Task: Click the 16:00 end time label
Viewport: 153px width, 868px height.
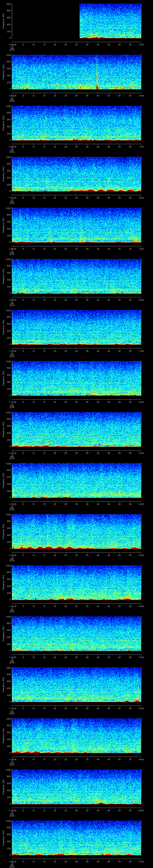Action: point(141,606)
